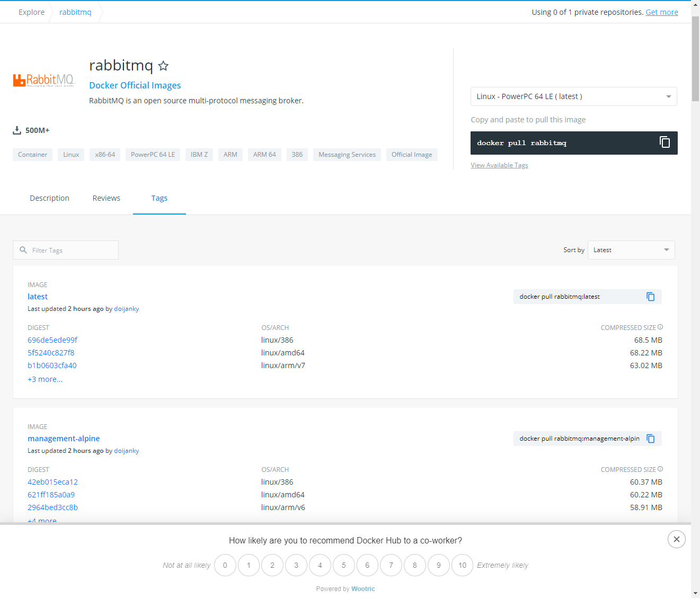Image resolution: width=700 pixels, height=598 pixels.
Task: Click the download count icon
Action: point(17,130)
